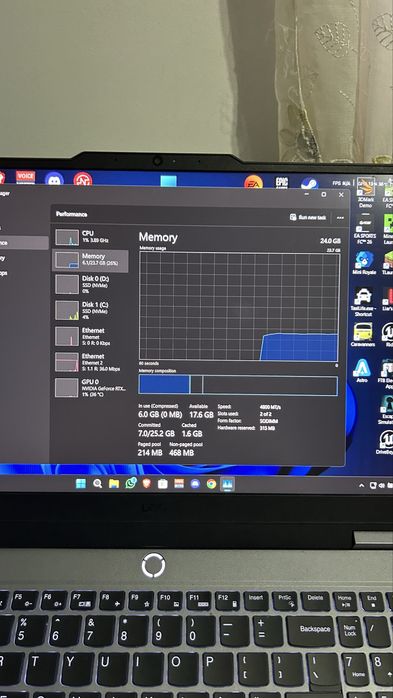
Task: Open the EA app desktop icon
Action: [x=253, y=182]
